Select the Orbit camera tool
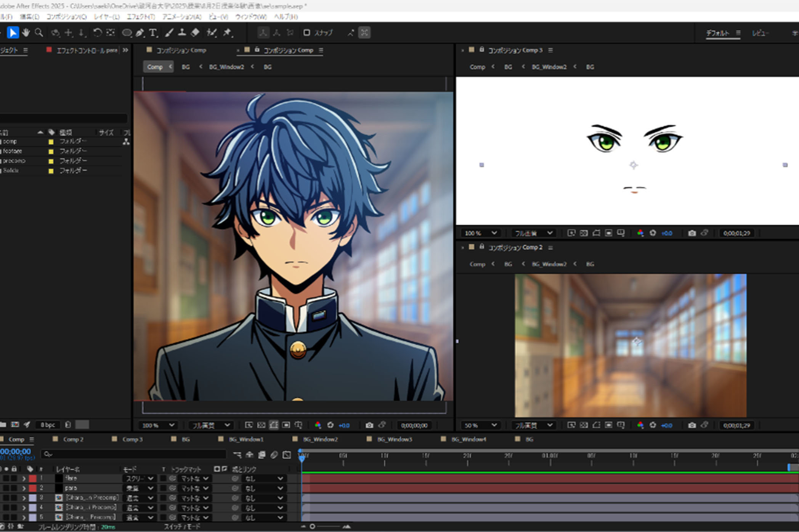This screenshot has width=799, height=532. tap(56, 33)
